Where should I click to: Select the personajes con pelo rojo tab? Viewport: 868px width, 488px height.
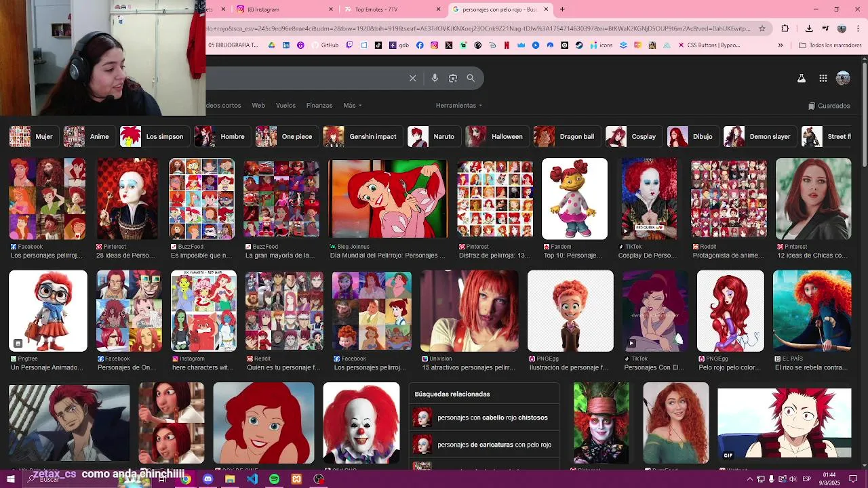[x=500, y=9]
